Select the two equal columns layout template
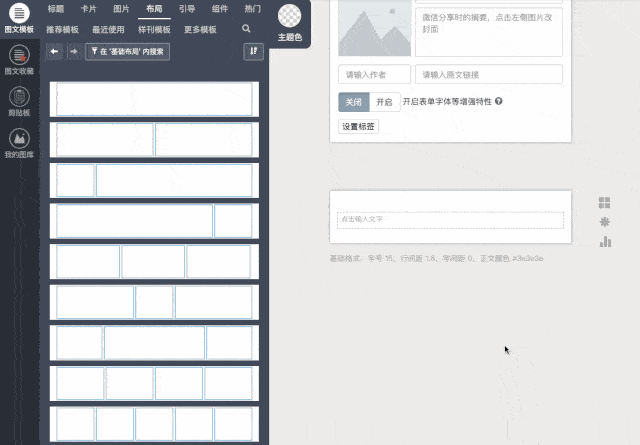 click(x=154, y=140)
